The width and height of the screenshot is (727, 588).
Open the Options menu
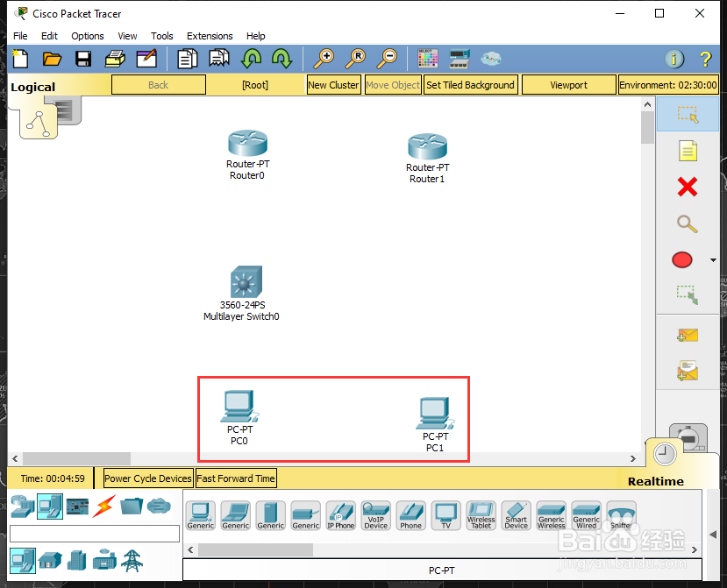[x=87, y=36]
